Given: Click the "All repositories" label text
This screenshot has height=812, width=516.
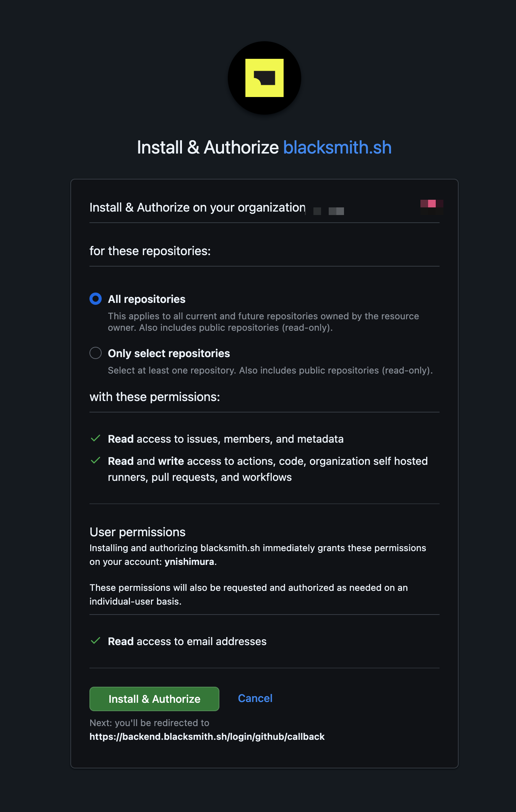Looking at the screenshot, I should pos(147,299).
